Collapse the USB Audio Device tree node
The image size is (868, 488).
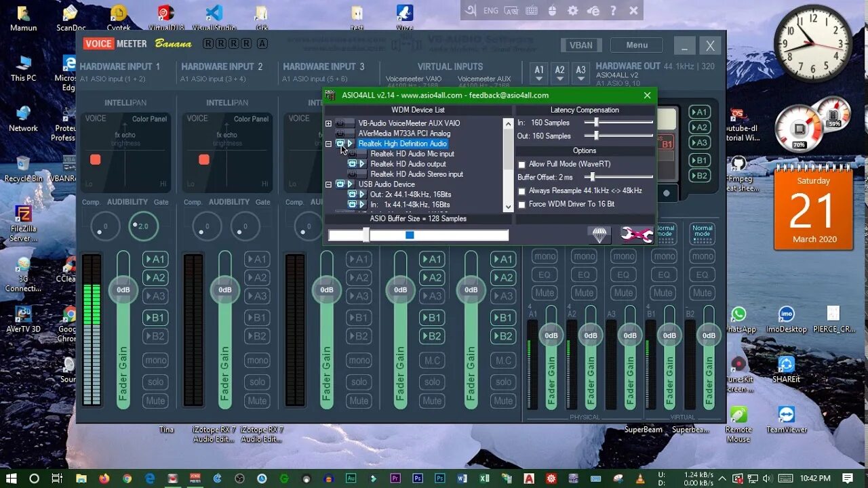click(x=329, y=184)
